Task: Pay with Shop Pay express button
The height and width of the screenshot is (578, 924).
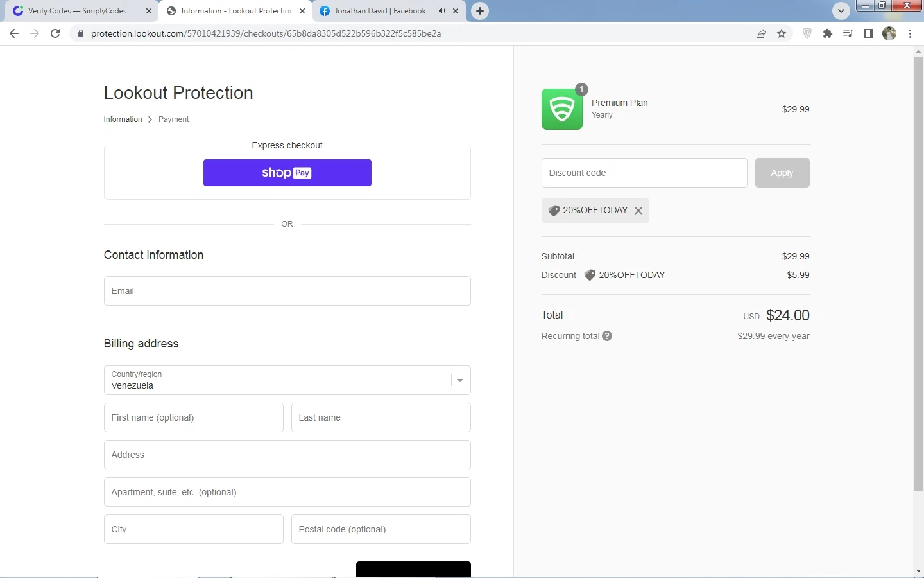Action: pos(287,173)
